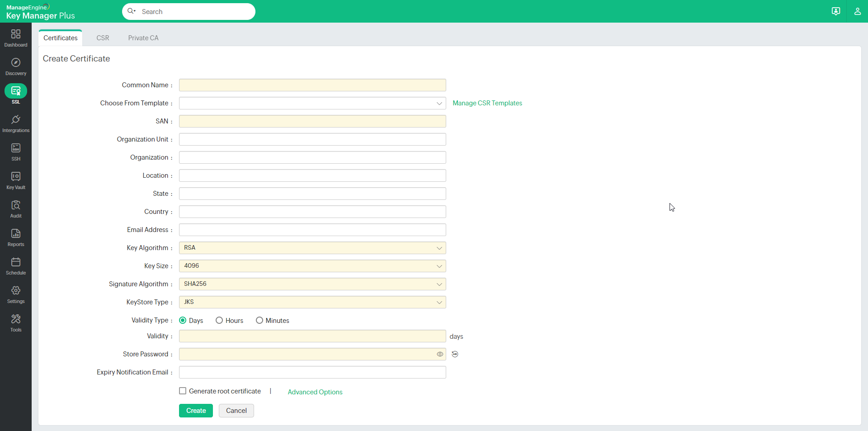The image size is (868, 431).
Task: Switch to the Private CA tab
Action: (143, 38)
